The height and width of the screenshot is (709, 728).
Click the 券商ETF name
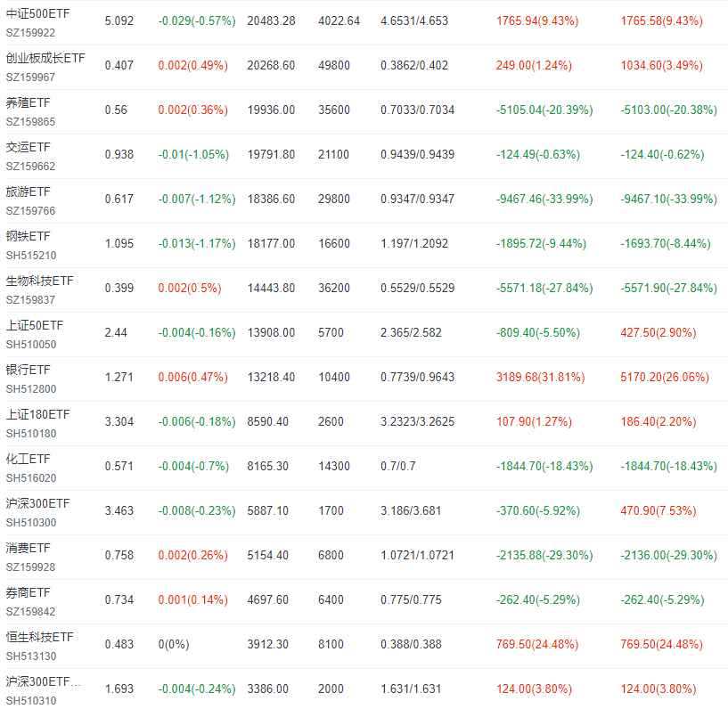point(28,593)
